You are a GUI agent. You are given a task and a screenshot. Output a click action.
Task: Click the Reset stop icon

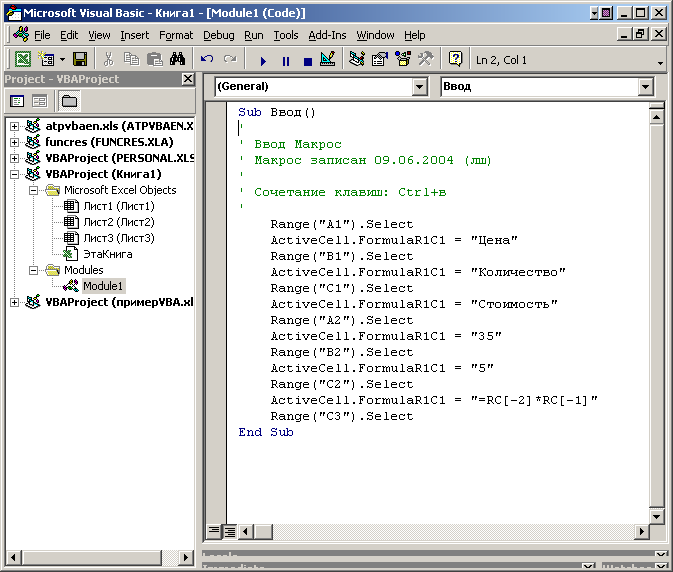point(307,61)
